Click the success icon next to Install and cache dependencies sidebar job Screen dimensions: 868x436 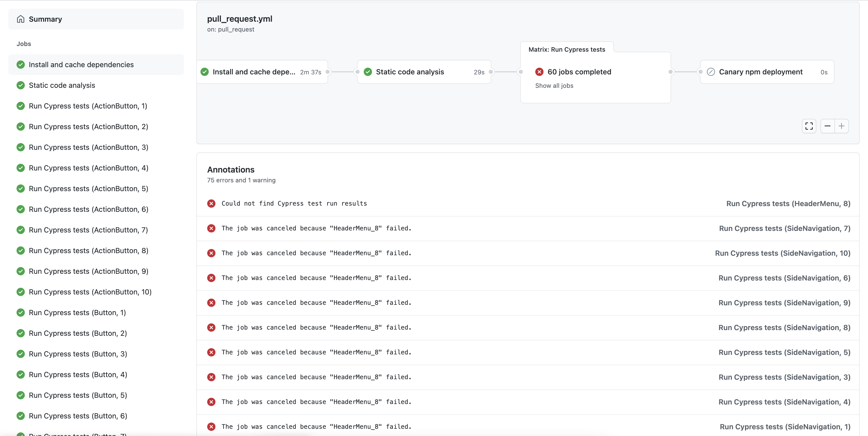pos(21,65)
